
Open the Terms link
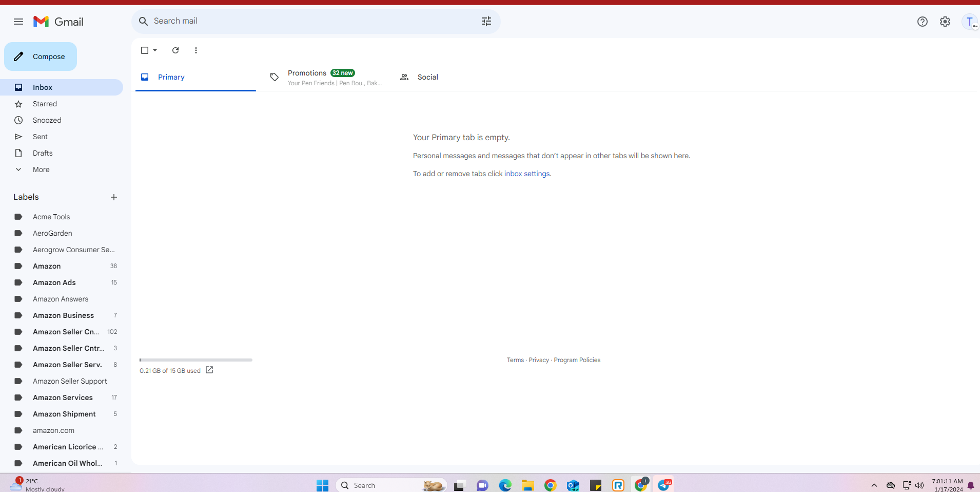click(515, 360)
